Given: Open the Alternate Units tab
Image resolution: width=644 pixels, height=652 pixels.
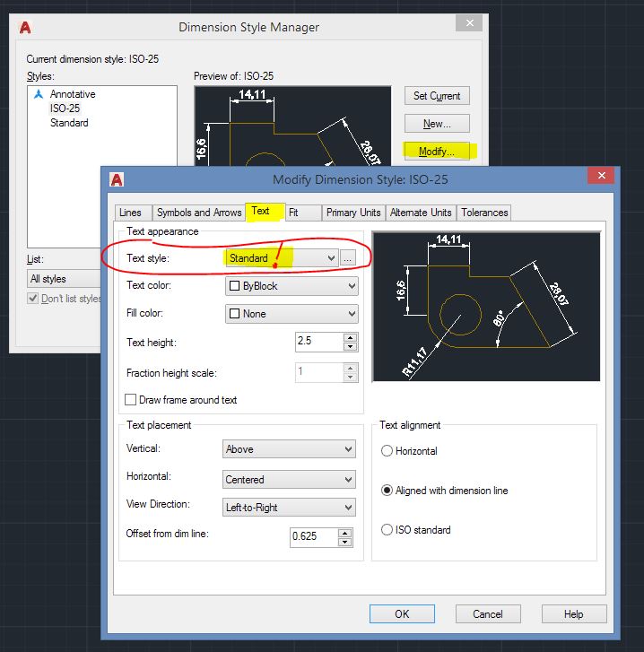Looking at the screenshot, I should point(421,213).
